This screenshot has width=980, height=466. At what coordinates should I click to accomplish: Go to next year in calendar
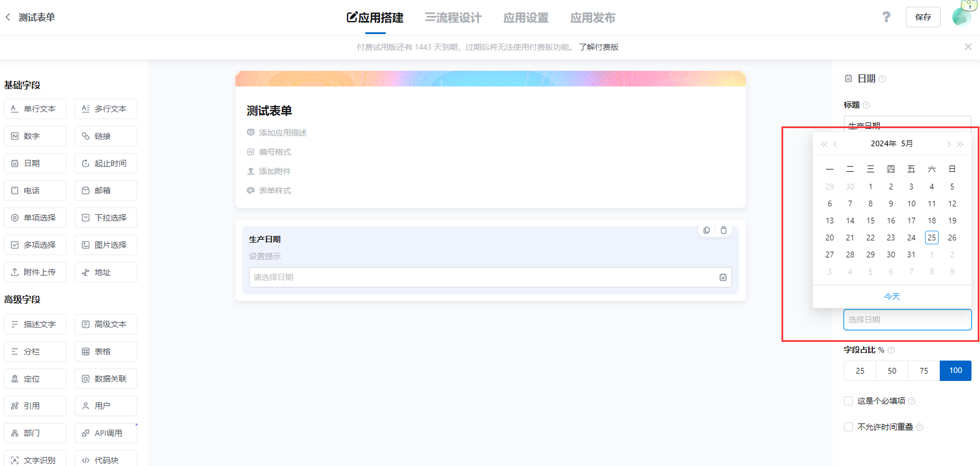click(x=960, y=144)
